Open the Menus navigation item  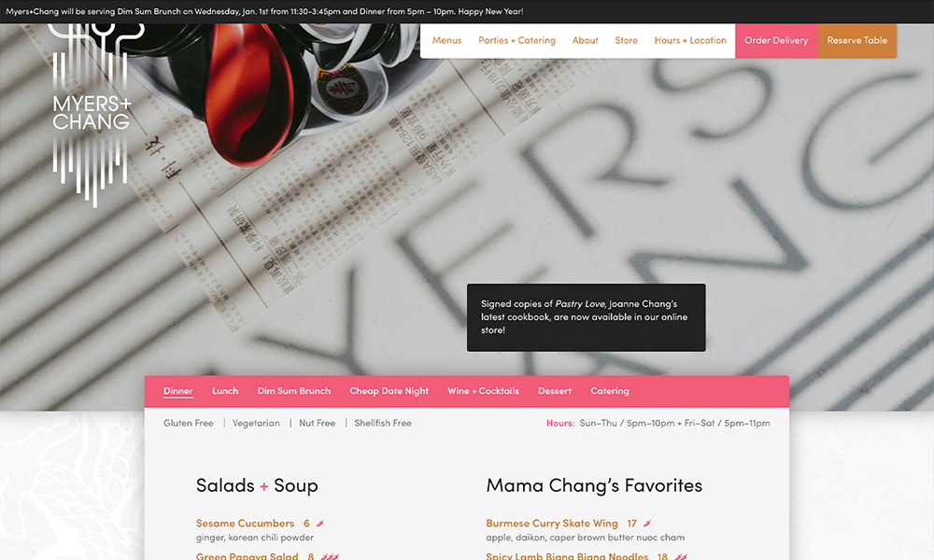[446, 40]
